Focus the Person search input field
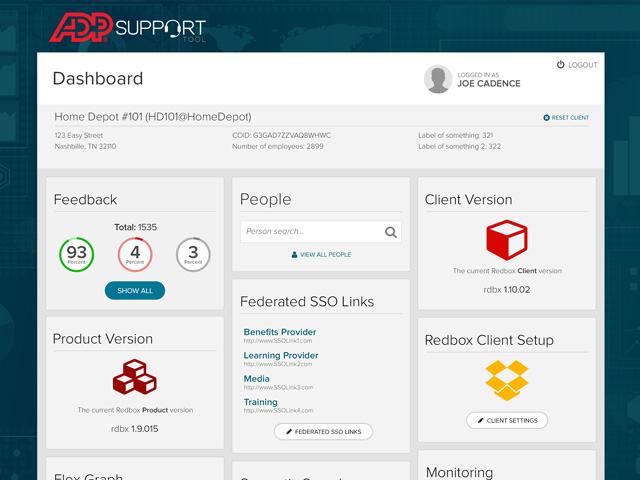Image resolution: width=640 pixels, height=480 pixels. pyautogui.click(x=321, y=232)
